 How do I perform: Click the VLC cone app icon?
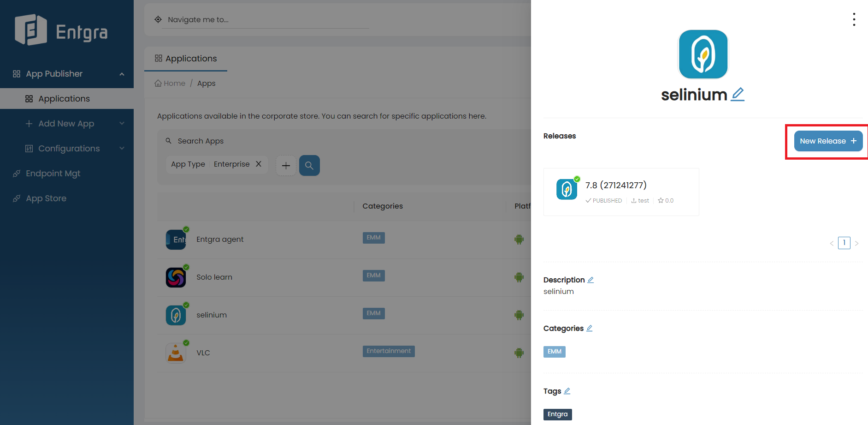tap(176, 353)
